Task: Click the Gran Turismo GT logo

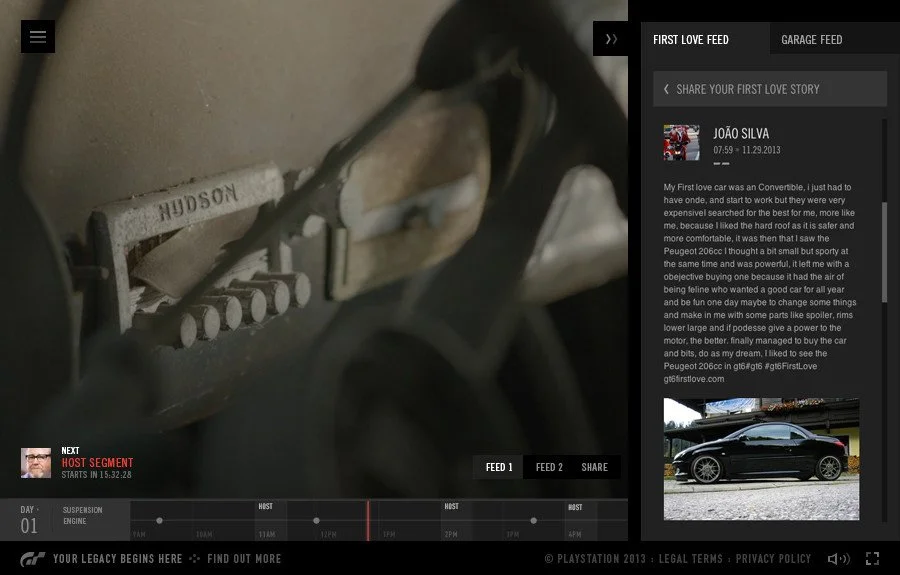Action: (x=32, y=559)
